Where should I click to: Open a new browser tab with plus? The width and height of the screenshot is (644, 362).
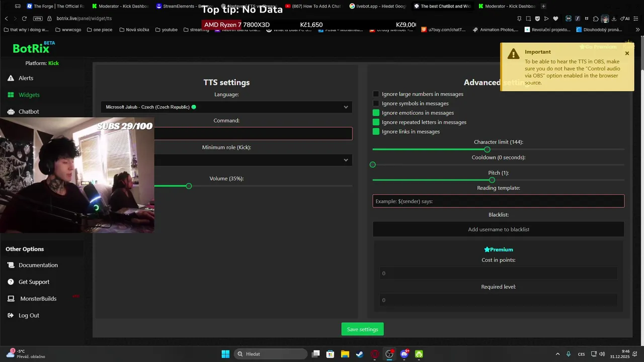pos(543,6)
